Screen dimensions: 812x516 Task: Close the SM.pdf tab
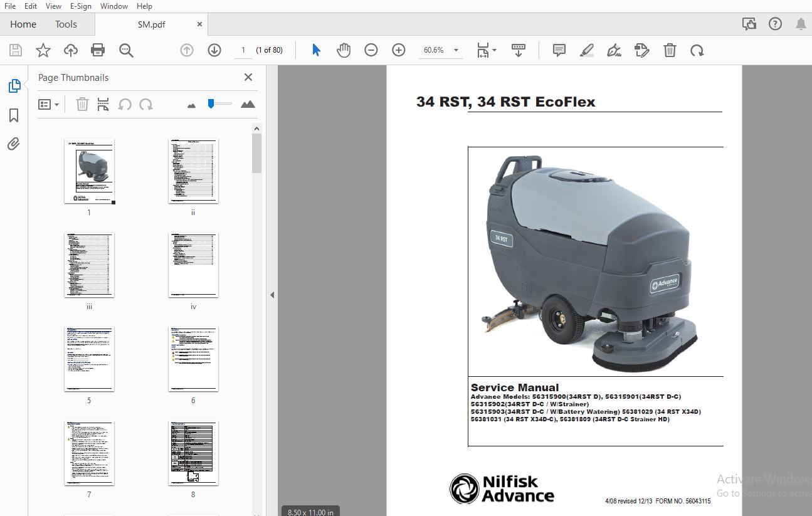coord(200,24)
